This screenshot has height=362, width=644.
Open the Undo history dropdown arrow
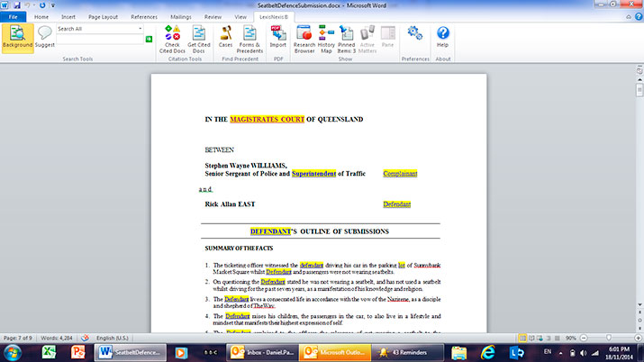(33, 5)
